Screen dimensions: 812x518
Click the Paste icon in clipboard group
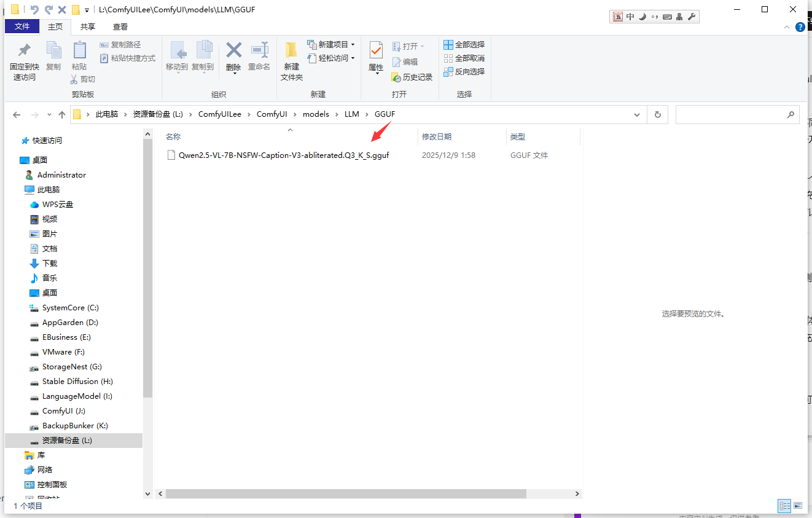point(79,55)
